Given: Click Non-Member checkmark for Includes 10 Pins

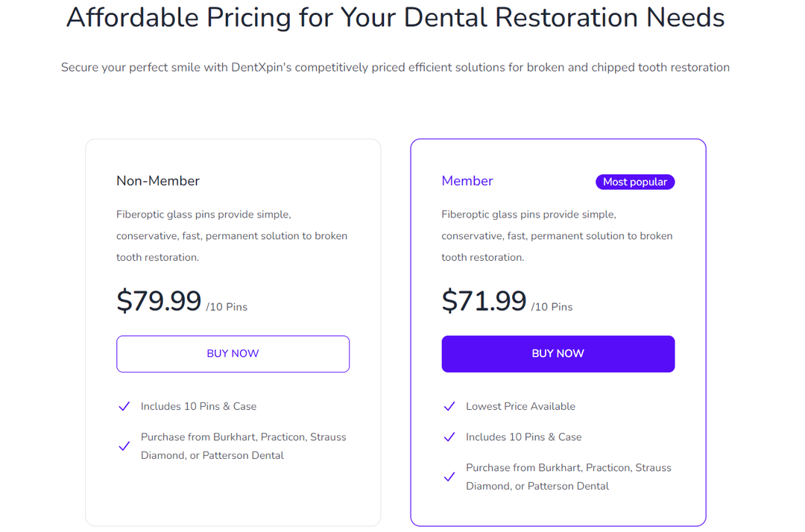Looking at the screenshot, I should point(124,406).
